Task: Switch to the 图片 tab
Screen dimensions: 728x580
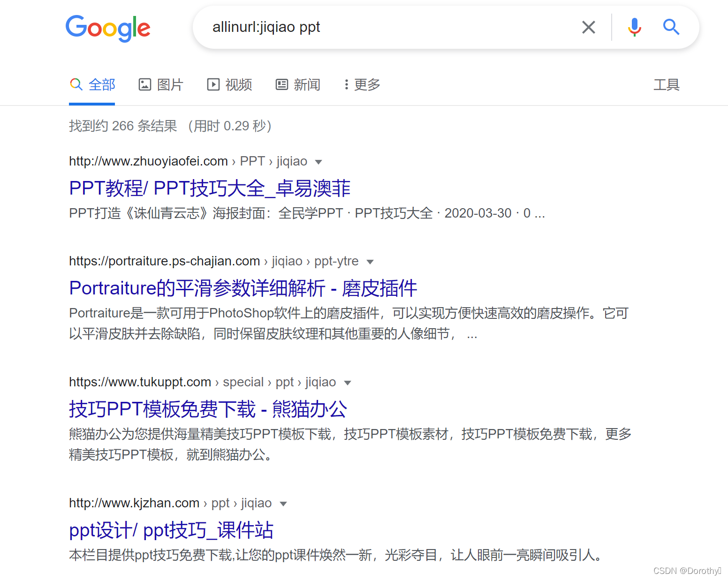Action: pos(160,84)
